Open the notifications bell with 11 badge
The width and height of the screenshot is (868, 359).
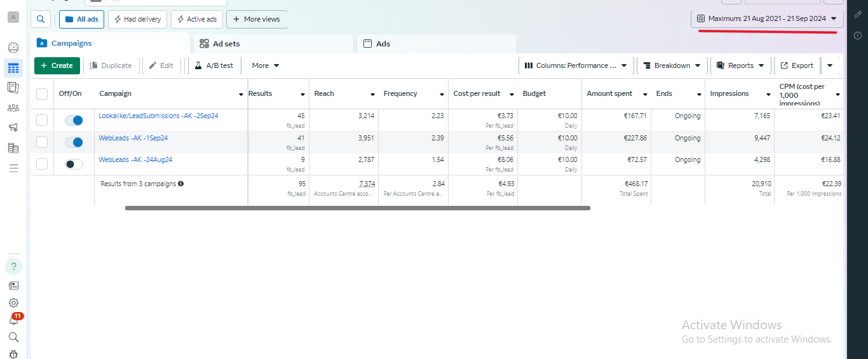tap(13, 320)
